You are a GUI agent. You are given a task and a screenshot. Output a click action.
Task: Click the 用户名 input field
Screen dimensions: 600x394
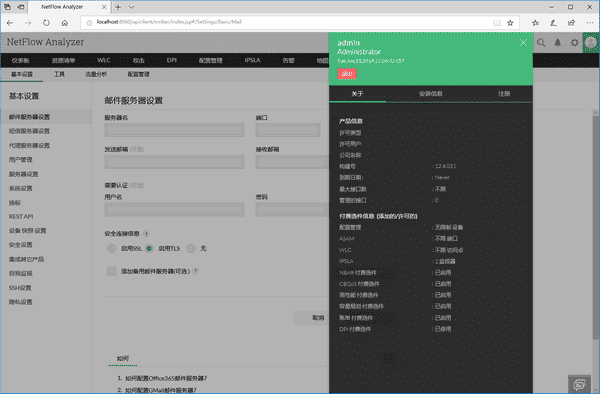[x=174, y=210]
